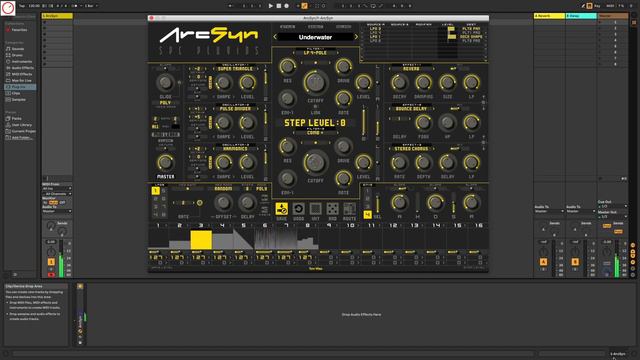Click the LFO Offset knob
This screenshot has width=640, height=360.
[223, 202]
